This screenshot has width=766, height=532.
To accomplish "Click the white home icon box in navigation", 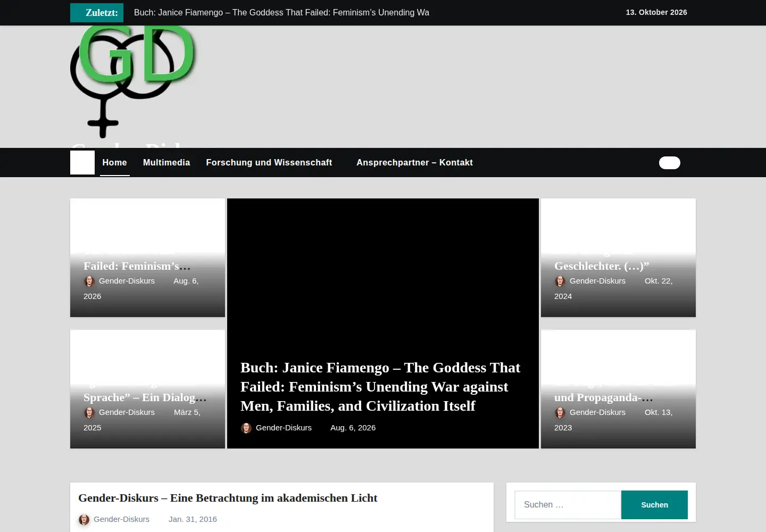I will click(82, 162).
